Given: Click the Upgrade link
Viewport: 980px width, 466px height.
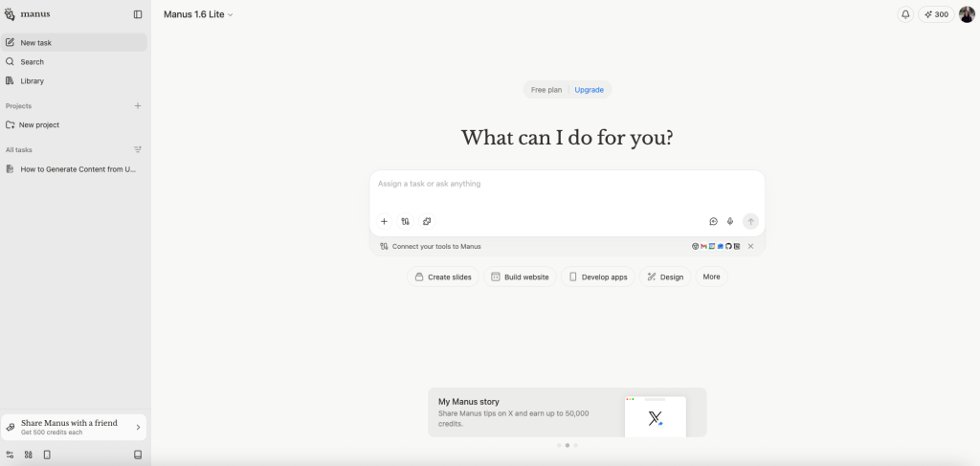Looking at the screenshot, I should [589, 90].
